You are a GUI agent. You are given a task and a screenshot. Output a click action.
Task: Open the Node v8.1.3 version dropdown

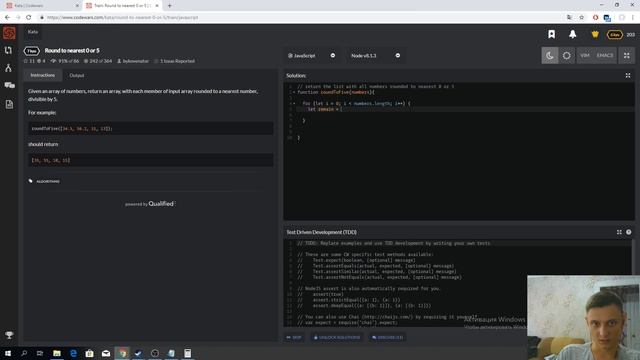point(375,56)
